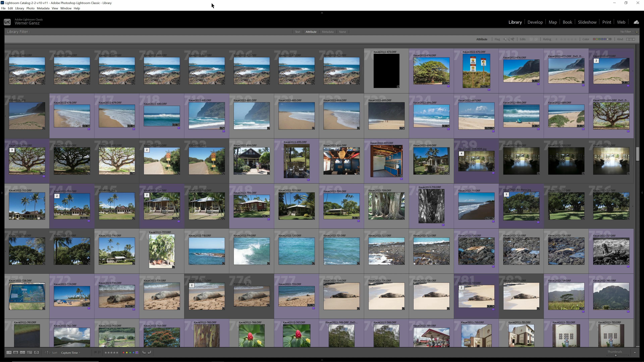Switch to the Develop module
The height and width of the screenshot is (362, 644).
[535, 22]
